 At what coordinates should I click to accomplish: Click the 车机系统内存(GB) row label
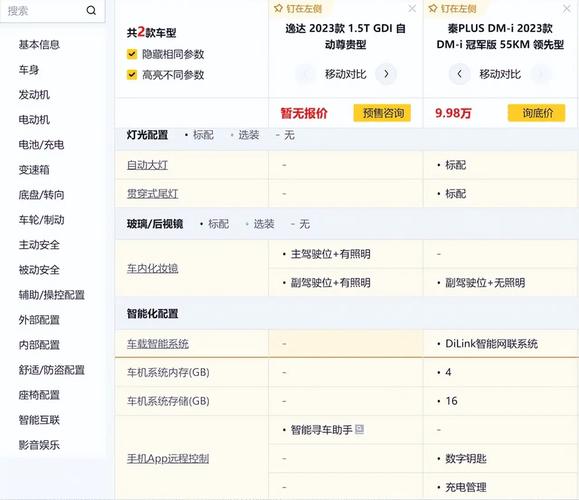tap(168, 372)
